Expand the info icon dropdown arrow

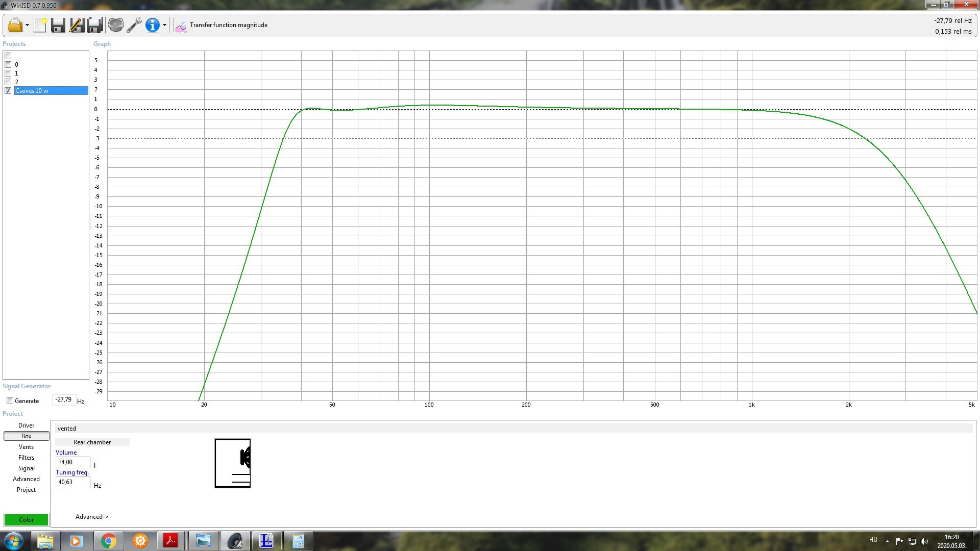point(164,25)
